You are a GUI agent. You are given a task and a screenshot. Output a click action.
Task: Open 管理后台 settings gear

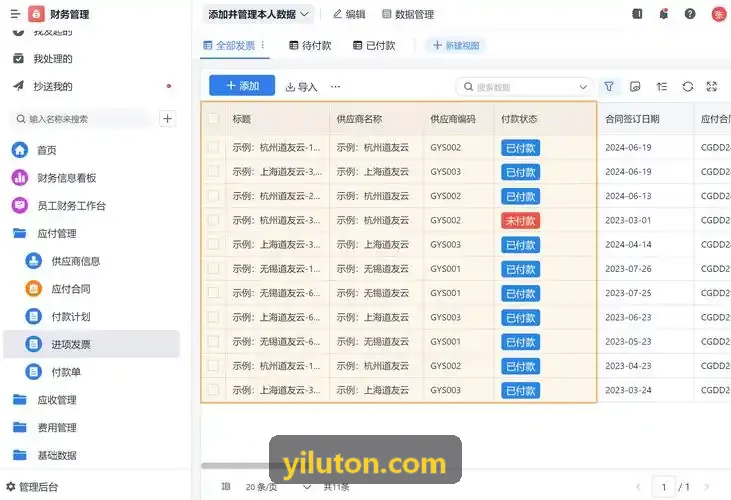(11, 486)
